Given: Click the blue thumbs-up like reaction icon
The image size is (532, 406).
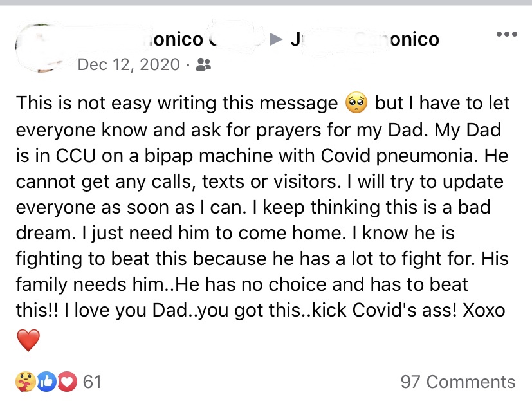Looking at the screenshot, I should 46,382.
